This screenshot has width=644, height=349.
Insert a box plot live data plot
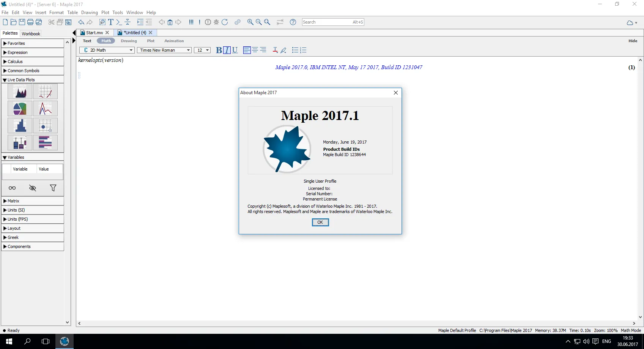(x=20, y=143)
